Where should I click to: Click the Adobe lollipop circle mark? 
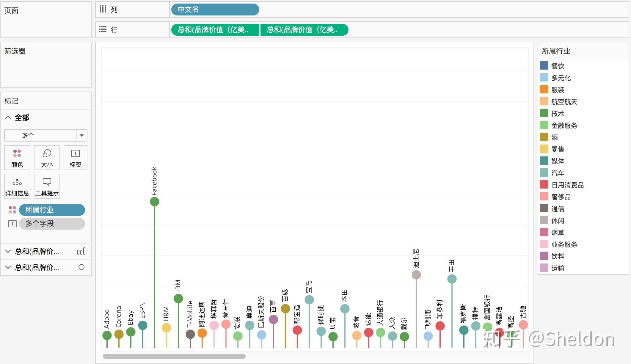pos(107,335)
